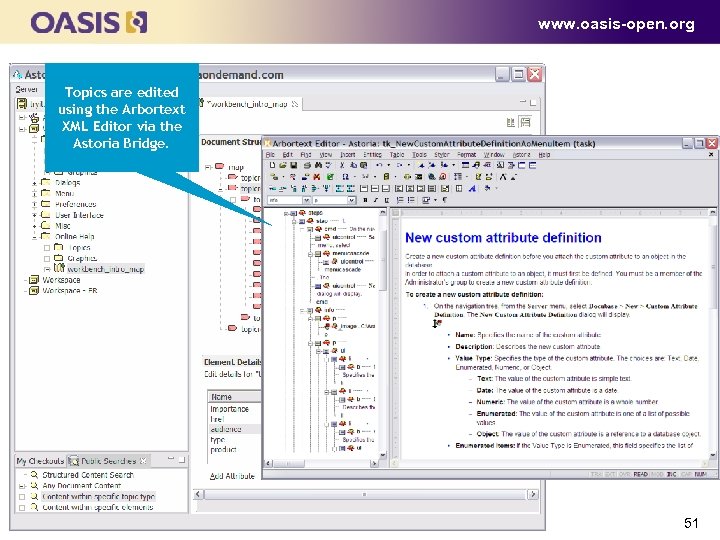Click right arrow of Astoria horizontal scrollbar
Screen dimensions: 720x540
pyautogui.click(x=533, y=495)
